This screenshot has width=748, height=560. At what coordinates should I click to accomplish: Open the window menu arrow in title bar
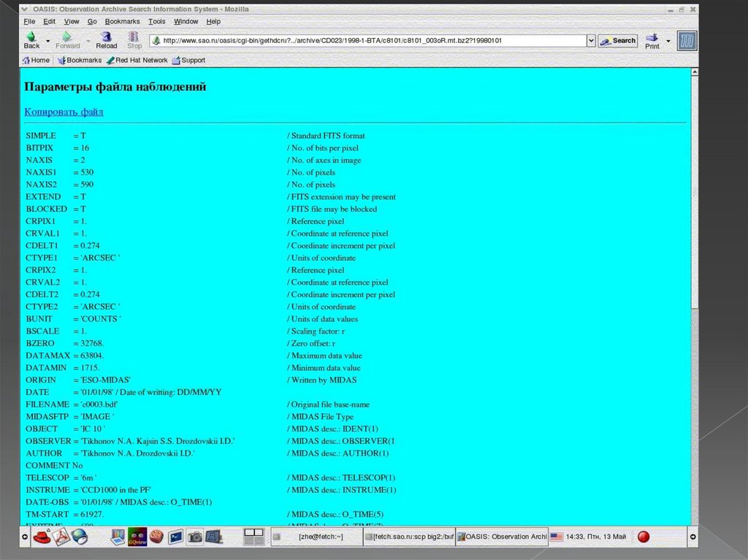pyautogui.click(x=24, y=9)
